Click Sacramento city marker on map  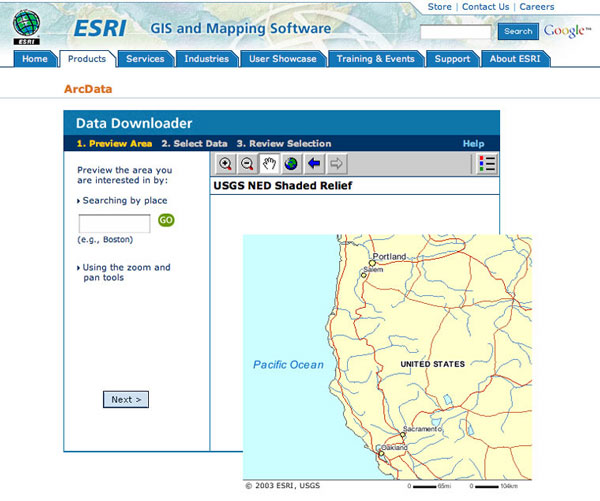[x=403, y=435]
